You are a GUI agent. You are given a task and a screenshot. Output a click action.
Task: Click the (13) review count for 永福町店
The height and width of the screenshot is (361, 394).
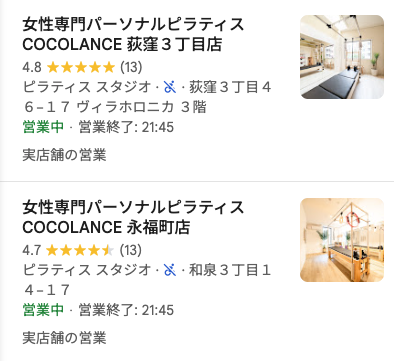(x=130, y=250)
